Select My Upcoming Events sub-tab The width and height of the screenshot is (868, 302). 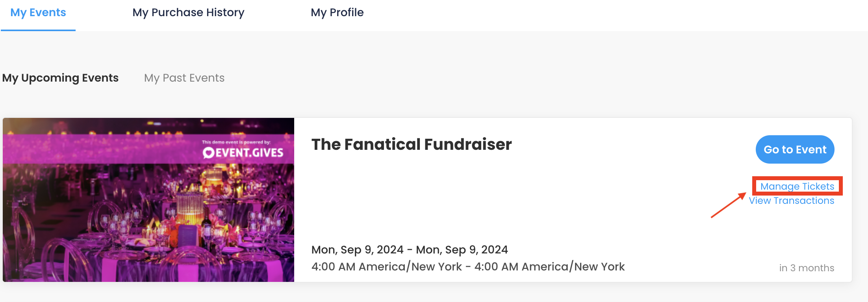pos(60,78)
